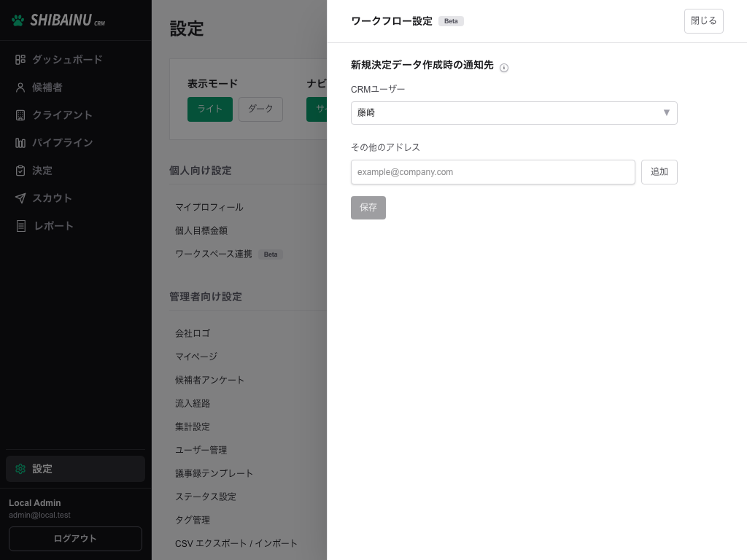This screenshot has height=560, width=747.
Task: Open マイプロフィール settings
Action: tap(209, 207)
